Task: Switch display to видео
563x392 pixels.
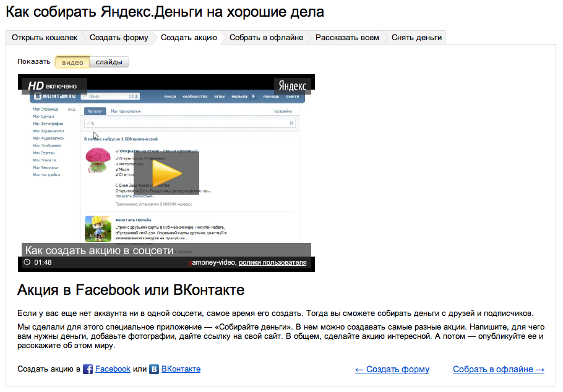Action: tap(72, 62)
